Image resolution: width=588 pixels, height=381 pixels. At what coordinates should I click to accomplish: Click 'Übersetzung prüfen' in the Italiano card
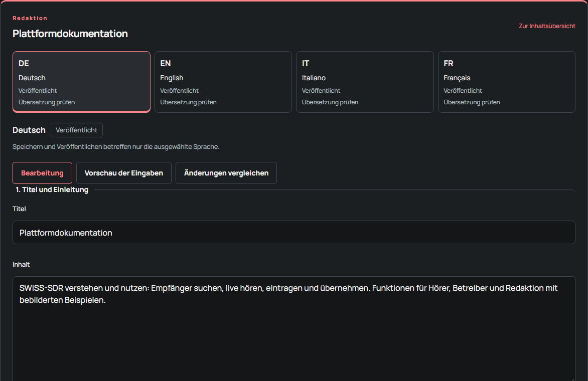330,102
